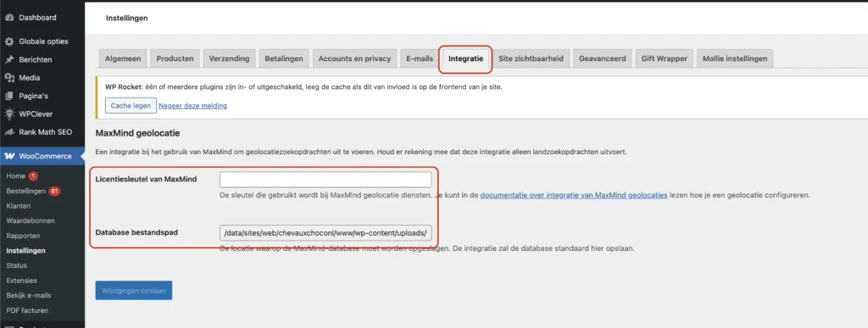
Task: Open PDF facturen submenu item
Action: coord(27,310)
